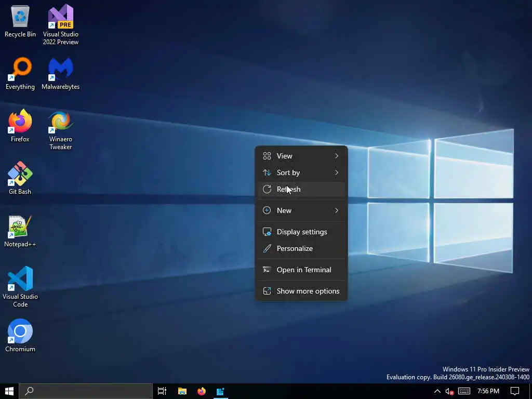Select the Malwarebytes desktop shortcut

(61, 74)
